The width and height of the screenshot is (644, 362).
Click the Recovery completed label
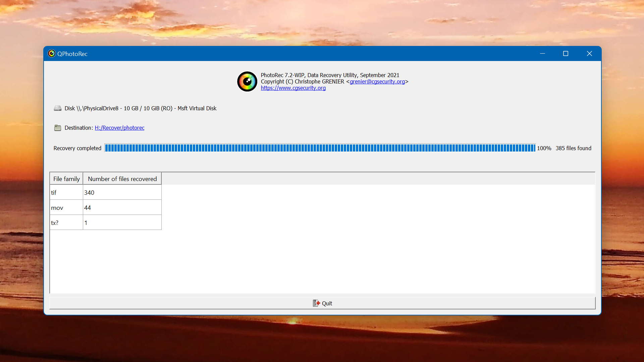pos(77,148)
